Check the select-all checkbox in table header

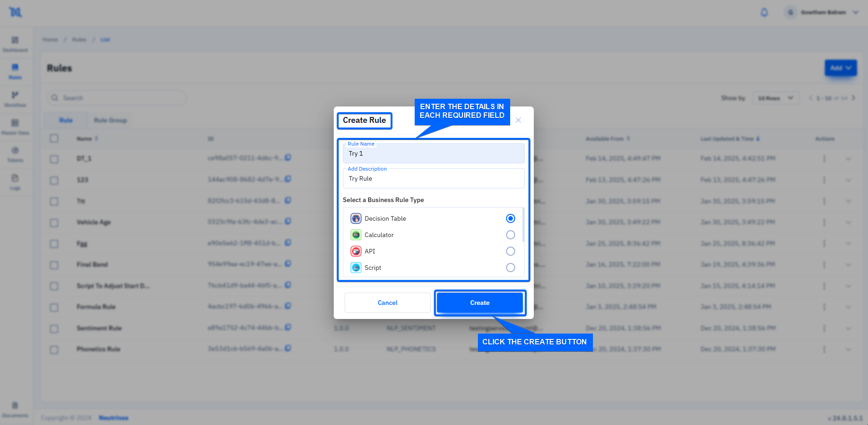coord(54,138)
